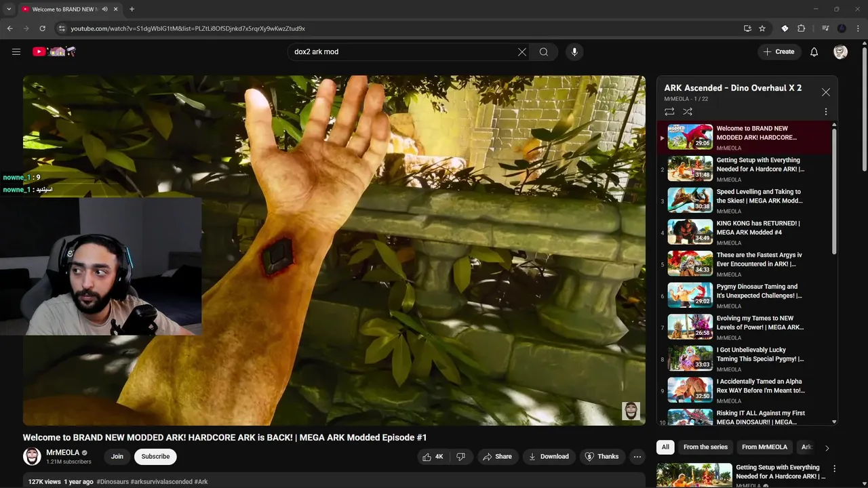868x488 pixels.
Task: Share the video
Action: (x=497, y=457)
